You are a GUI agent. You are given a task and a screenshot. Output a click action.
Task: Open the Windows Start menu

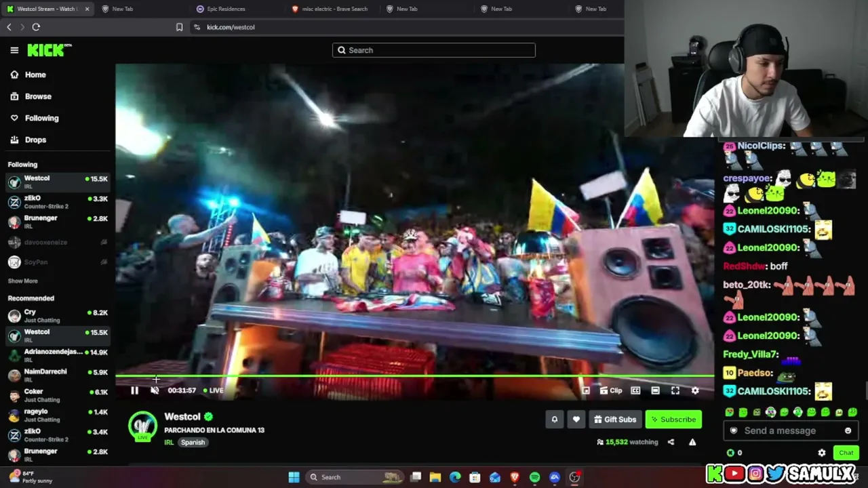point(294,477)
